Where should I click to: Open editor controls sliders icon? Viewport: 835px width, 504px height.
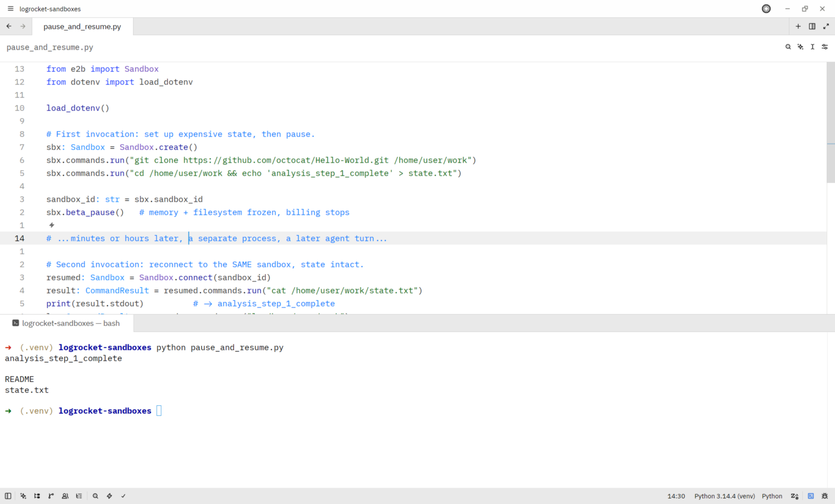click(825, 47)
